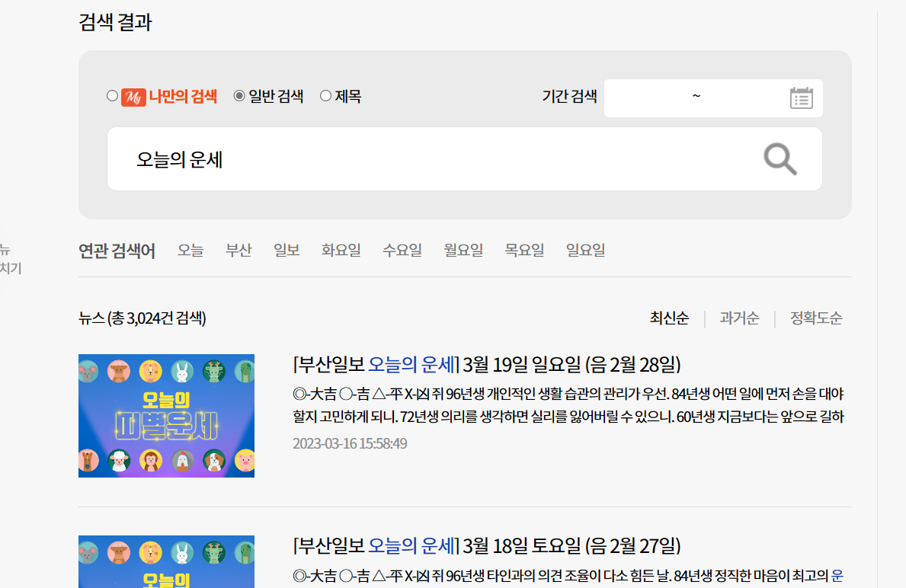This screenshot has width=906, height=588.
Task: Open the 3월 19일 일요일 article thumbnail
Action: tap(166, 416)
